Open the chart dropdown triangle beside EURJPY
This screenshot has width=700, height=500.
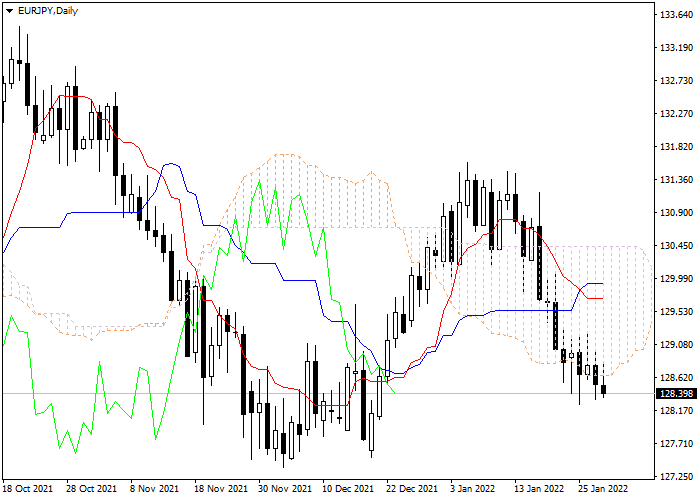pyautogui.click(x=9, y=11)
